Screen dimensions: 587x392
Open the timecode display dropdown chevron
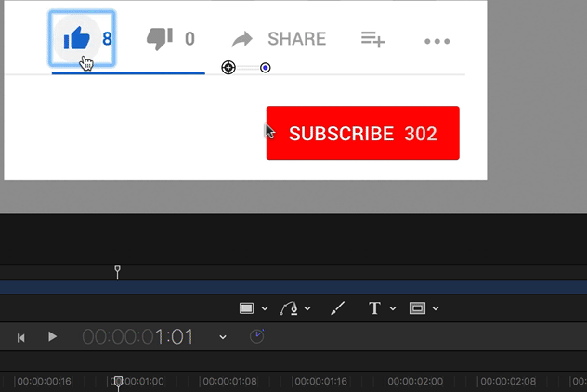223,337
